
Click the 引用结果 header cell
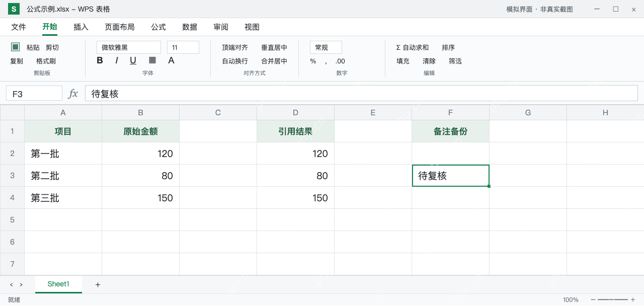296,131
